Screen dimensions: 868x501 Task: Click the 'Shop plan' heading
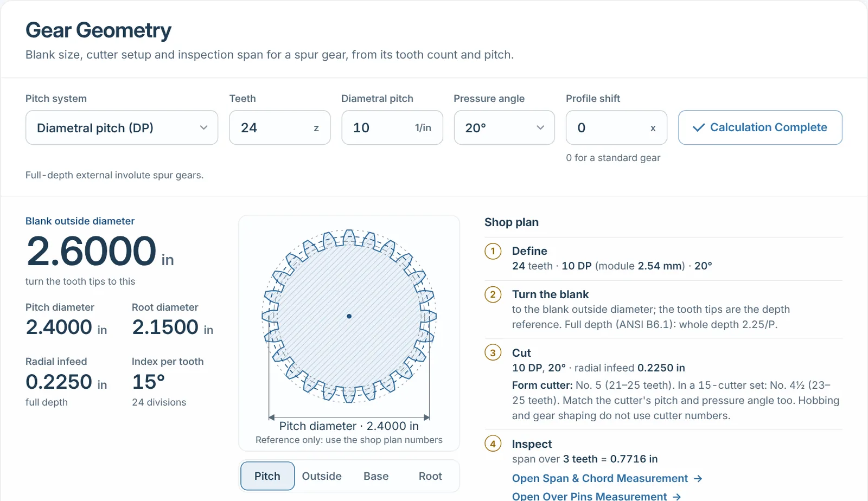512,222
